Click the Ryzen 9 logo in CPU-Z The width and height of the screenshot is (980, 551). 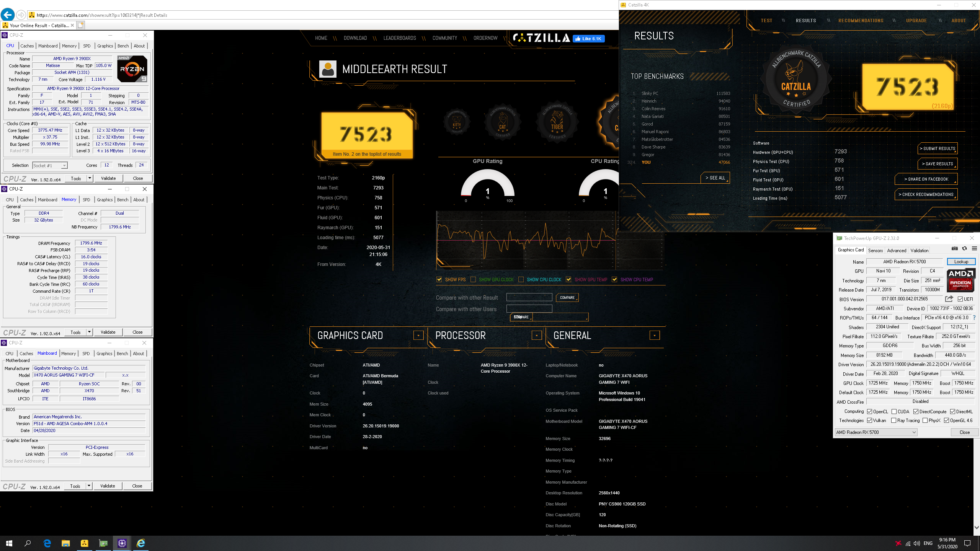(132, 69)
